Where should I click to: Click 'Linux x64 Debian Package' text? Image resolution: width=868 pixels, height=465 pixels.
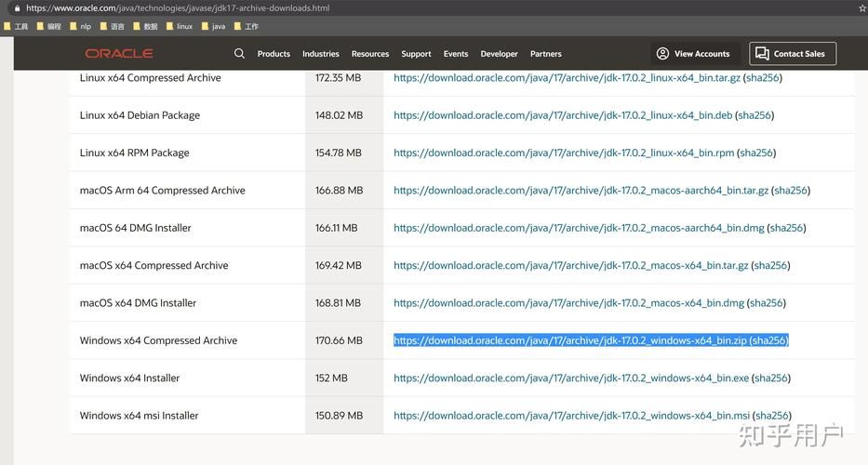click(140, 115)
